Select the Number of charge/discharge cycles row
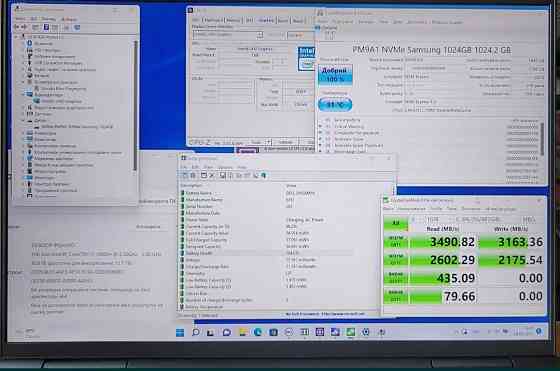This screenshot has height=371, width=560. 279,300
